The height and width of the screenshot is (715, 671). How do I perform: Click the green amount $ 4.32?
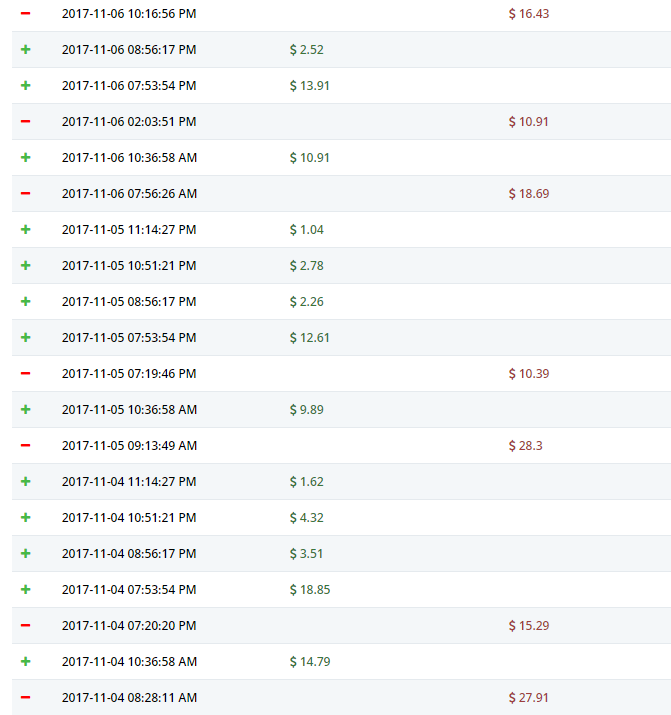coord(307,518)
